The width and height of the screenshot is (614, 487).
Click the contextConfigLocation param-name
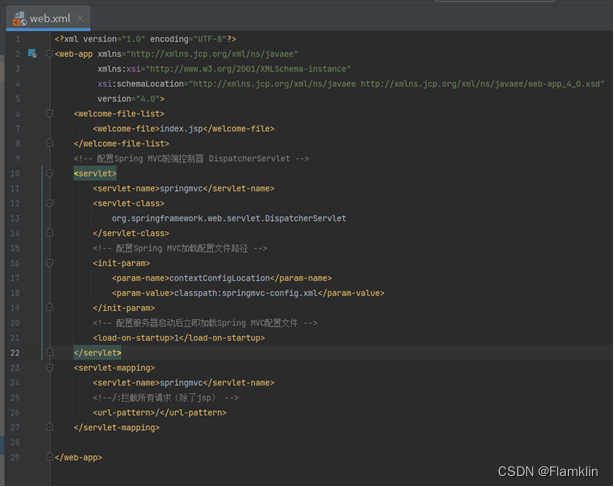click(x=220, y=278)
